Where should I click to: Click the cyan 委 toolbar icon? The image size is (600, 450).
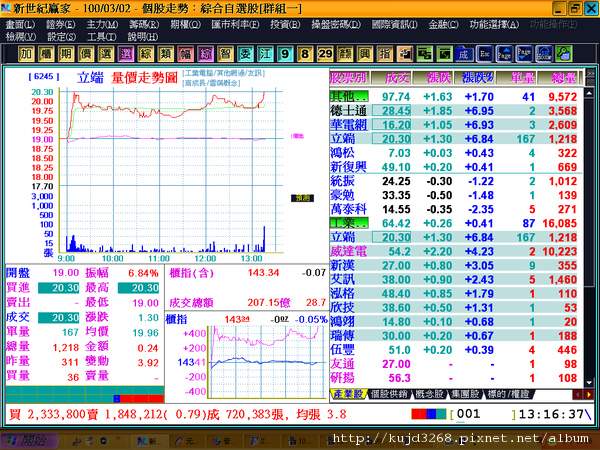[x=245, y=54]
